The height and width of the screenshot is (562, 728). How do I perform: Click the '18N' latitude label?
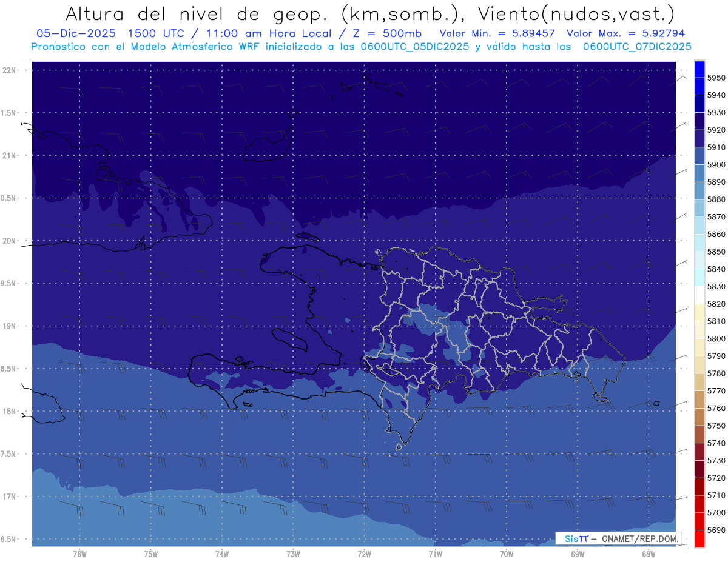tap(10, 411)
